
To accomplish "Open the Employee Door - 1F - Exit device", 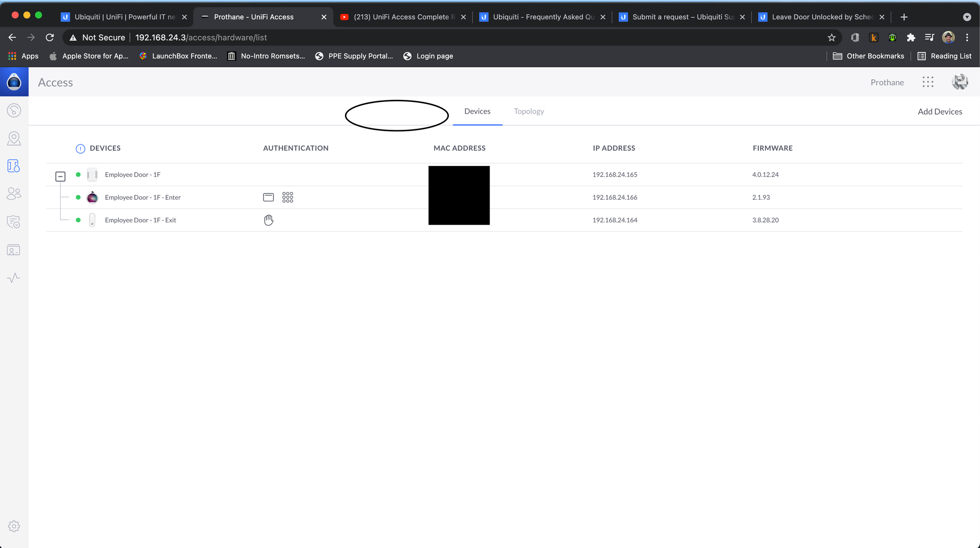I will point(140,220).
